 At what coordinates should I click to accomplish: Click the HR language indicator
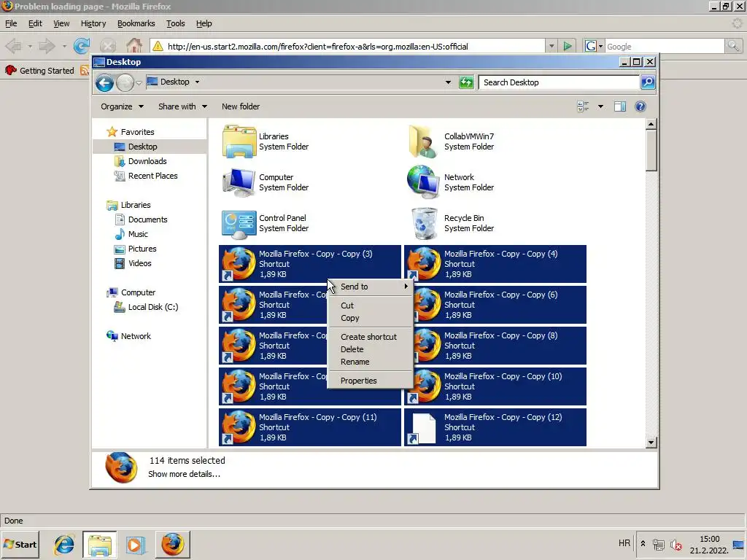(x=624, y=543)
